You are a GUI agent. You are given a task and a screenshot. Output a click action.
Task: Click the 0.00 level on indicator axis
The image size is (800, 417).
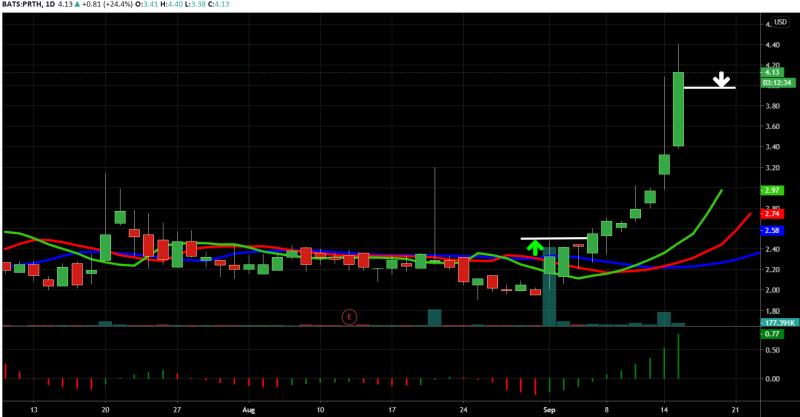point(772,379)
